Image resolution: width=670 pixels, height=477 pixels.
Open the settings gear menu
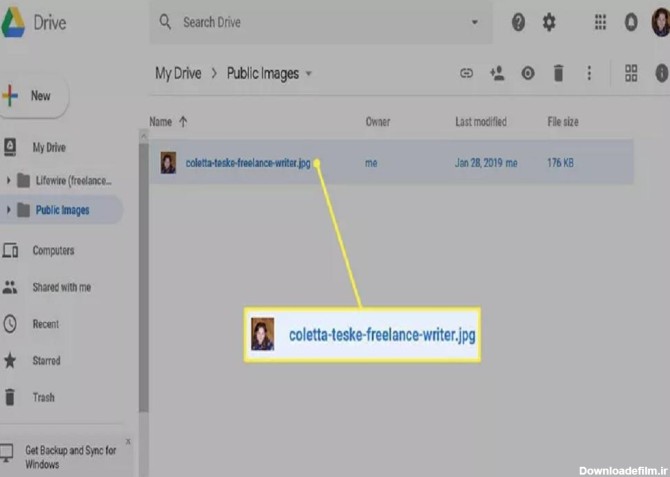coord(549,22)
